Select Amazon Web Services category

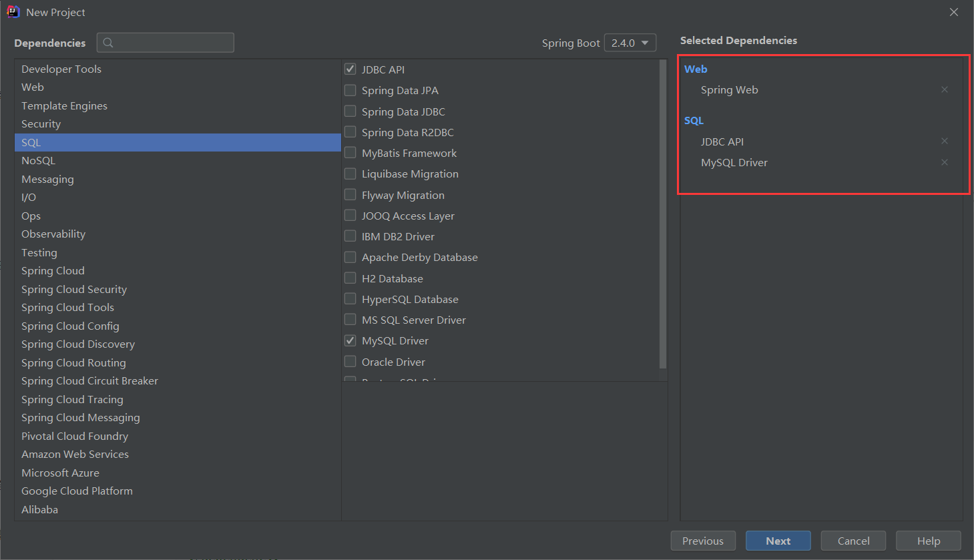click(x=178, y=455)
